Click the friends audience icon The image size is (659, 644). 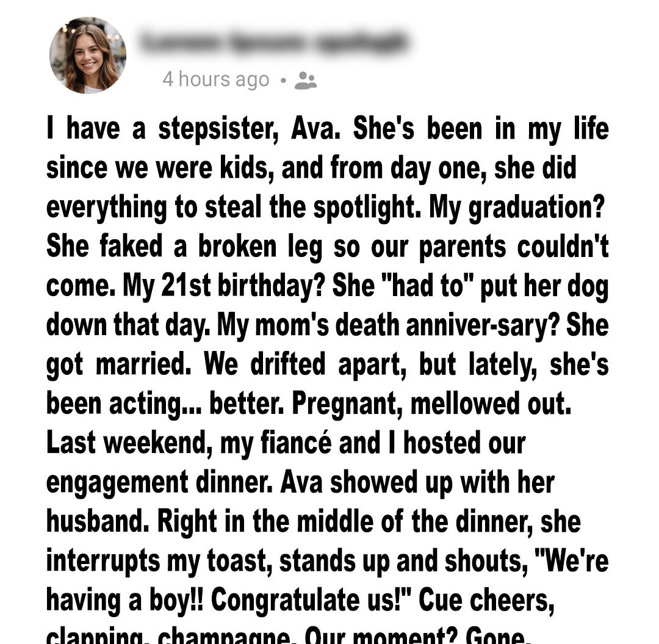pos(305,80)
